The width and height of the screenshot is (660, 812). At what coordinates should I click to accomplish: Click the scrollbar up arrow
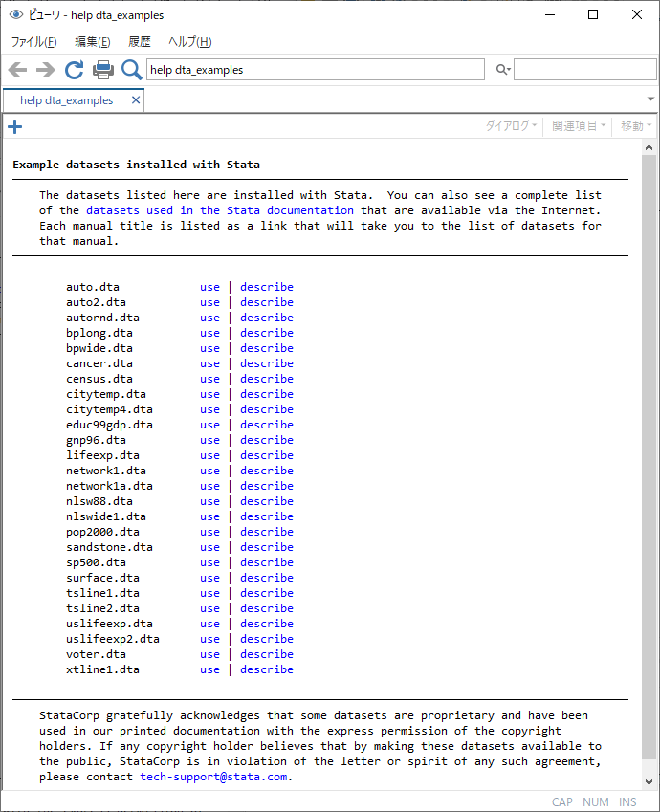coord(649,147)
